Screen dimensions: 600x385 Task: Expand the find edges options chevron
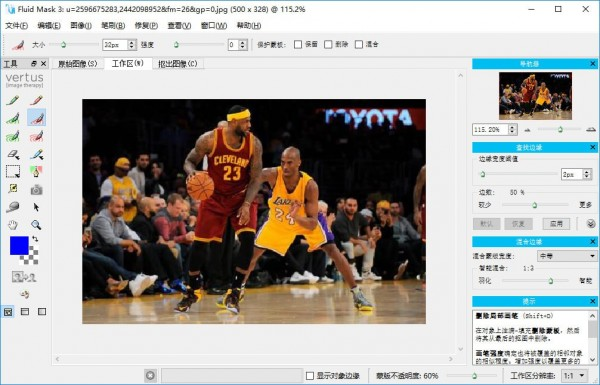[x=591, y=224]
